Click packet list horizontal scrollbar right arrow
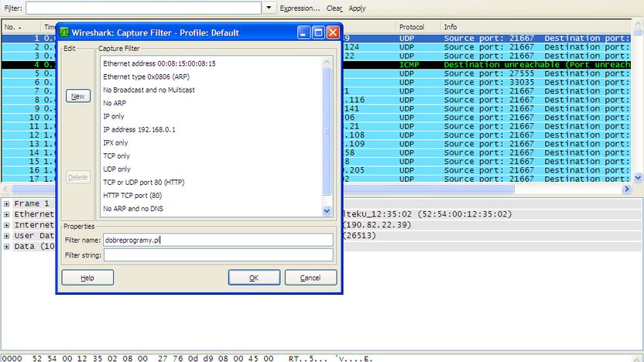Viewport: 644px width, 362px height. click(x=626, y=189)
